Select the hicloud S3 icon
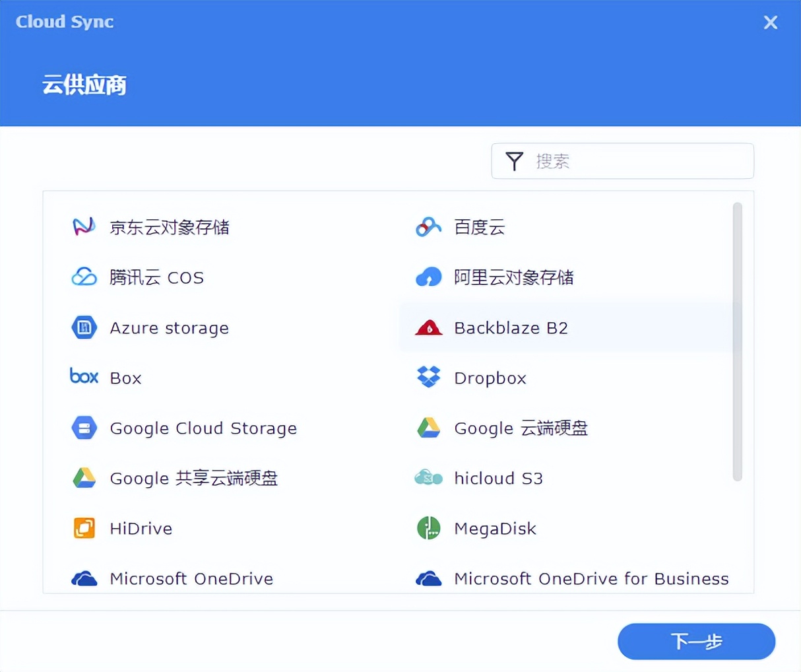 pos(428,477)
